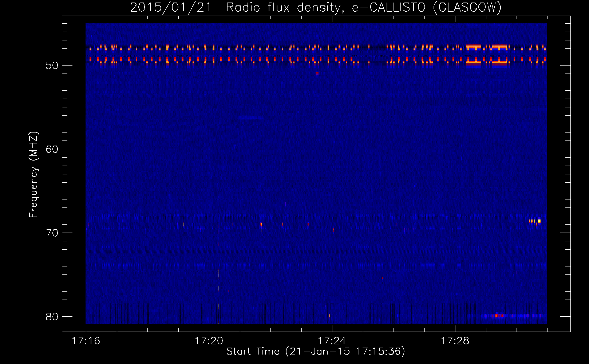Click the 17:16 time tick label
The width and height of the screenshot is (589, 364).
click(86, 341)
